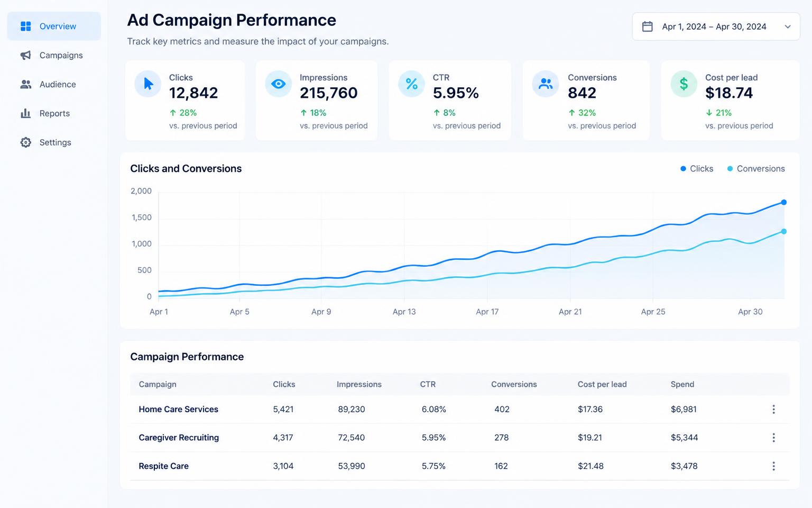
Task: Click the Reports bar chart icon
Action: coord(25,113)
